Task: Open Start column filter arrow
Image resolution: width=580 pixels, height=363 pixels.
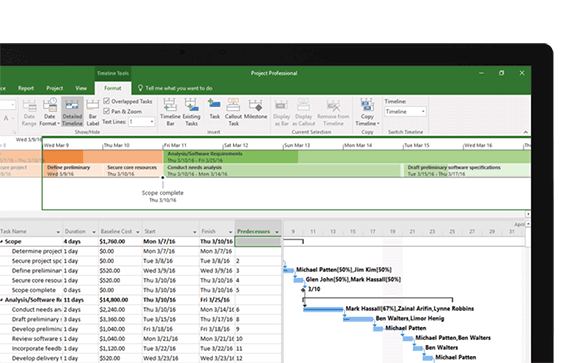Action: click(195, 232)
